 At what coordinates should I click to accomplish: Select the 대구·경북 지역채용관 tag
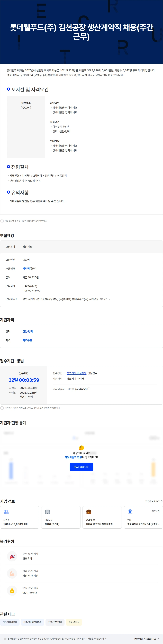(32, 622)
